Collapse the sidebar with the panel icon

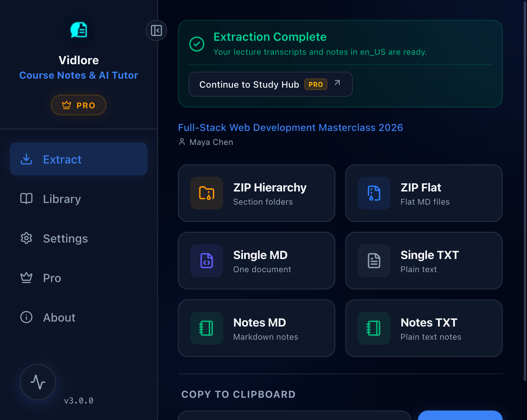[x=156, y=30]
